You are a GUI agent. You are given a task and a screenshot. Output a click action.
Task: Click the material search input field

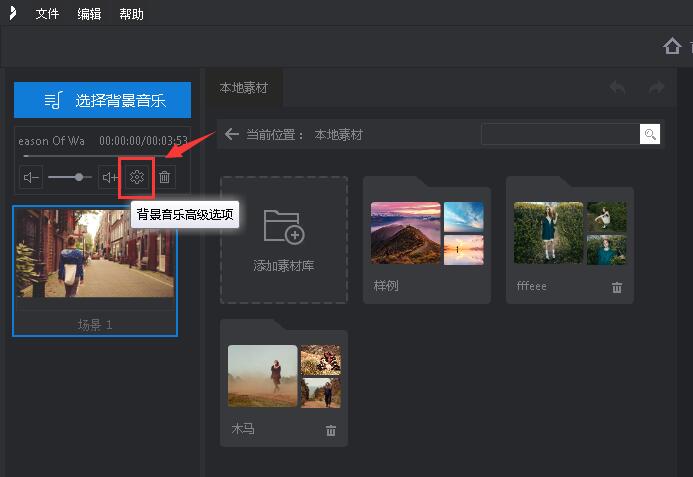coord(560,134)
